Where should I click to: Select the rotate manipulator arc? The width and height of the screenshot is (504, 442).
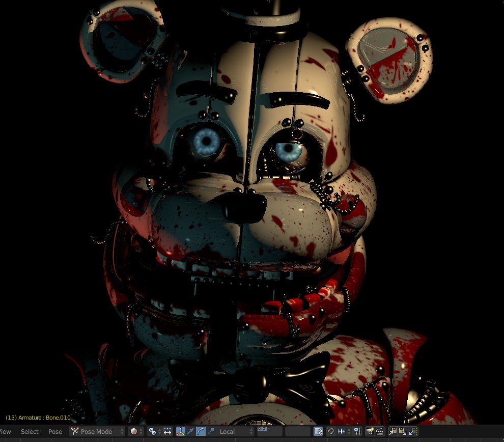coord(201,431)
